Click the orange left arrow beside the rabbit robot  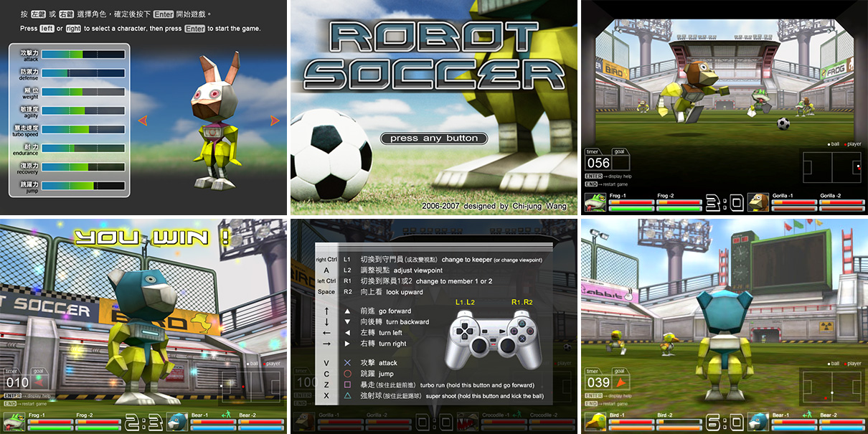(x=142, y=121)
